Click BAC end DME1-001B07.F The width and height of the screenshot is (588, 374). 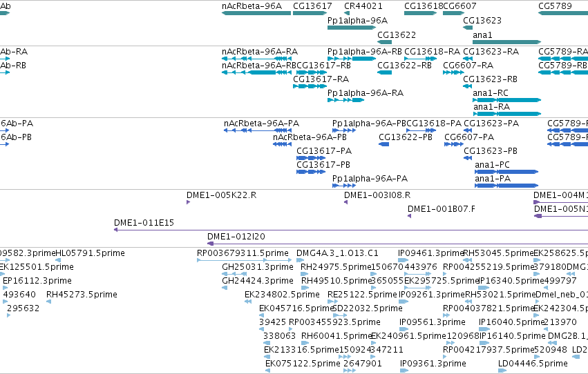point(410,217)
